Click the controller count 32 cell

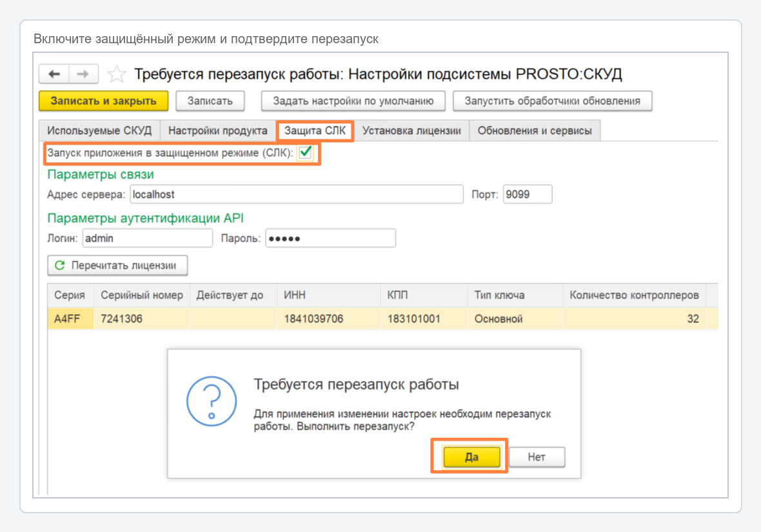635,319
